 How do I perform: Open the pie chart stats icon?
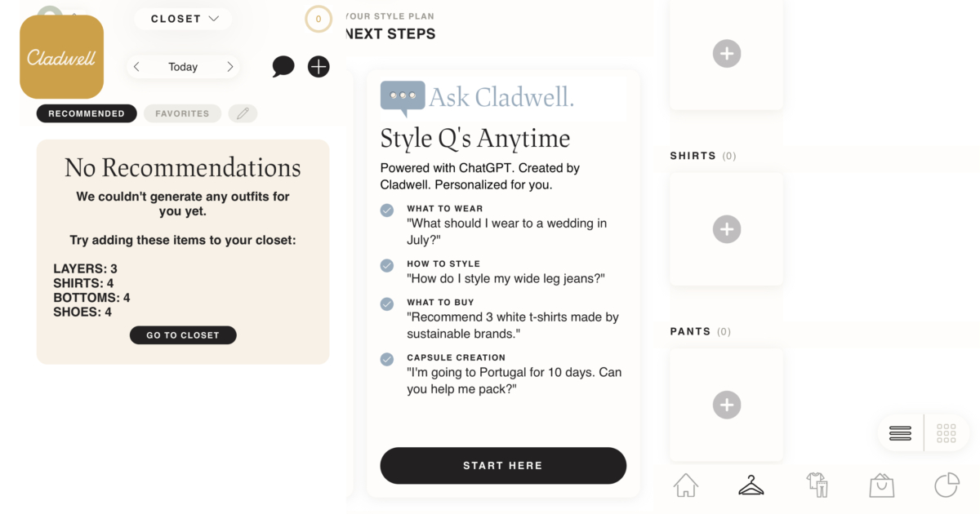click(947, 485)
